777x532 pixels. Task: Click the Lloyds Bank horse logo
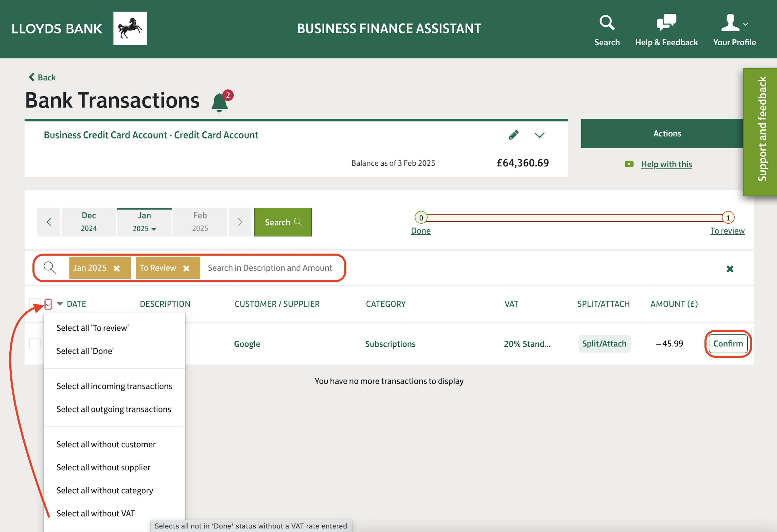click(130, 28)
